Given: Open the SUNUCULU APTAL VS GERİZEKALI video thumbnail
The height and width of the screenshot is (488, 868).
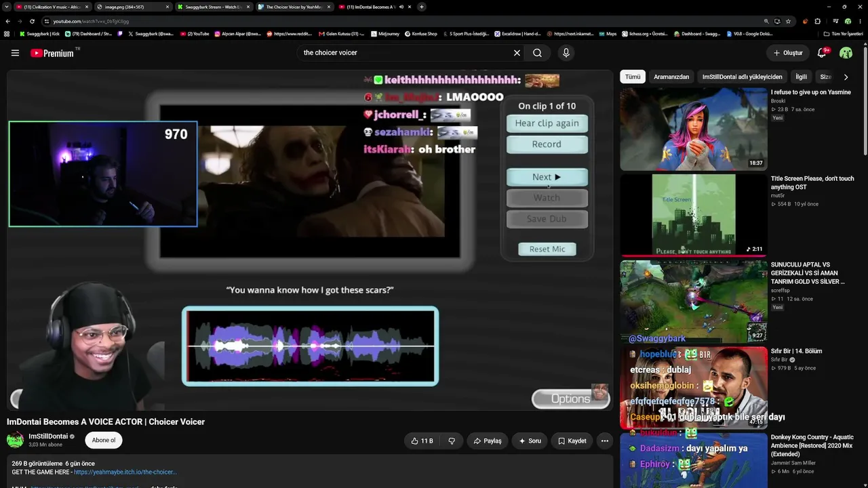Looking at the screenshot, I should click(694, 301).
